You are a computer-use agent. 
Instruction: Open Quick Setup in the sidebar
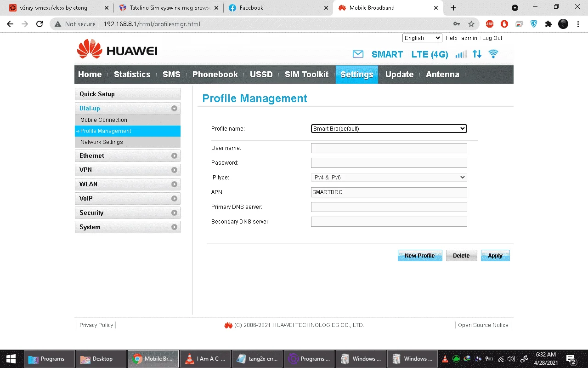(127, 94)
